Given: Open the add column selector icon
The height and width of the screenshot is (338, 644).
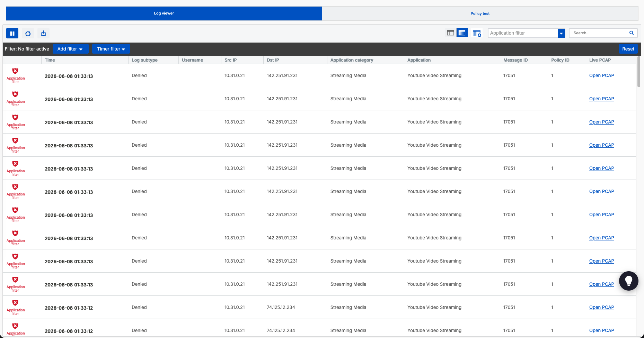Looking at the screenshot, I should pos(477,33).
